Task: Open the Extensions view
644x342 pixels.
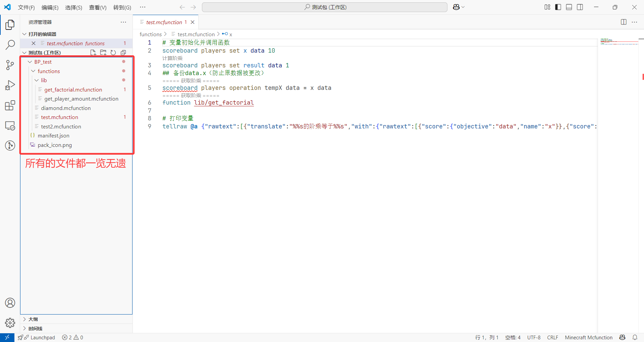Action: tap(10, 105)
